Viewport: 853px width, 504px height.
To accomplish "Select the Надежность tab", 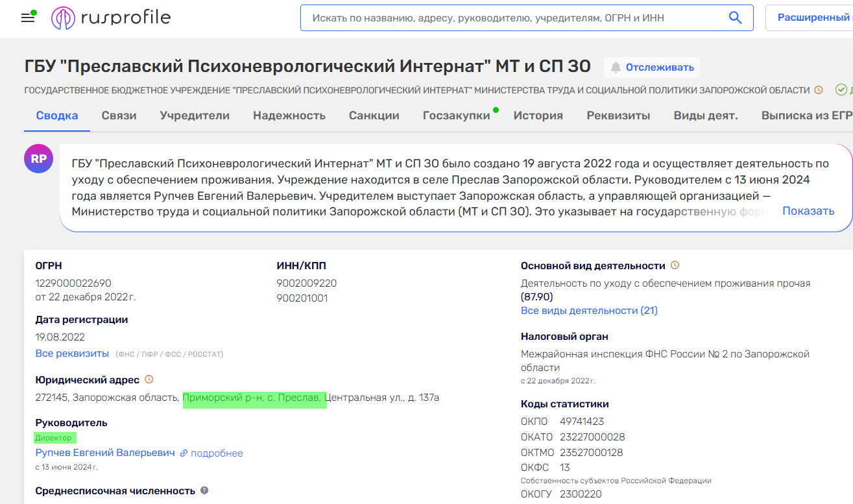I will click(x=289, y=116).
